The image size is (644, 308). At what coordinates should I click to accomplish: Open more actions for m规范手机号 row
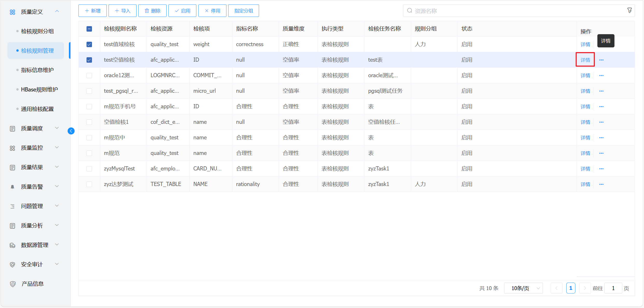coord(601,107)
